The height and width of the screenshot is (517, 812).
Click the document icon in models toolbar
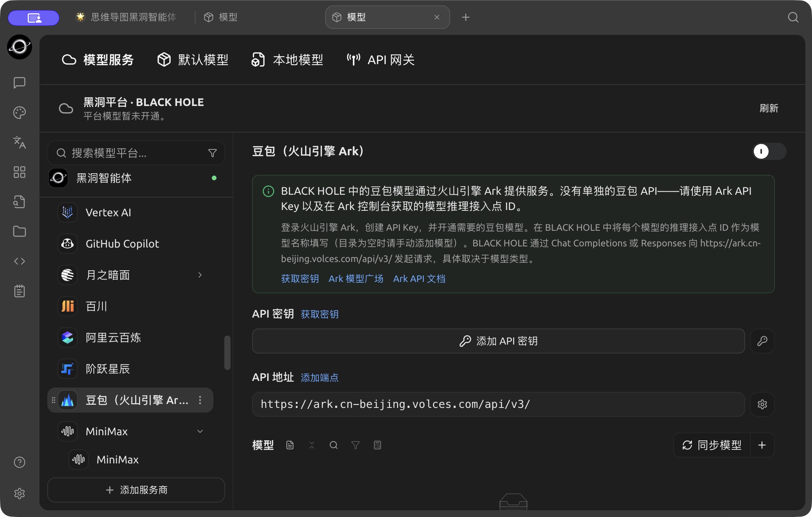click(x=290, y=445)
